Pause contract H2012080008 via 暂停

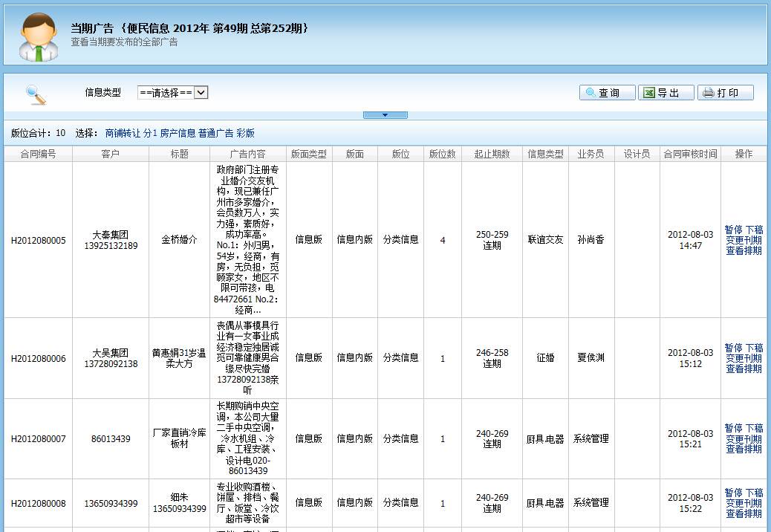pos(733,493)
